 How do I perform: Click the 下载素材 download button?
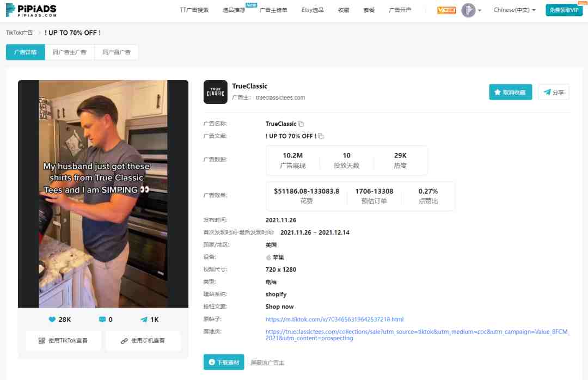tap(224, 362)
